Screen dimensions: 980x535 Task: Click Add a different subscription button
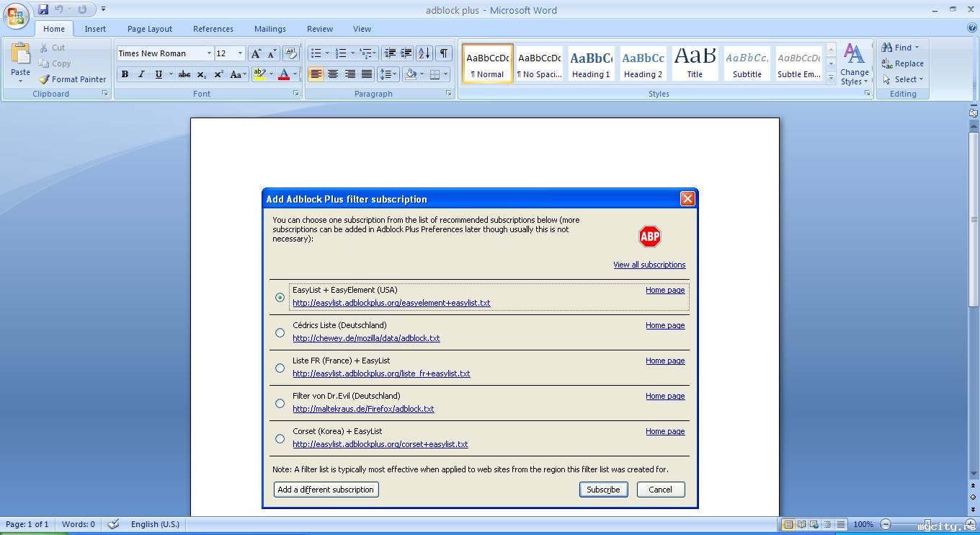[x=326, y=490]
